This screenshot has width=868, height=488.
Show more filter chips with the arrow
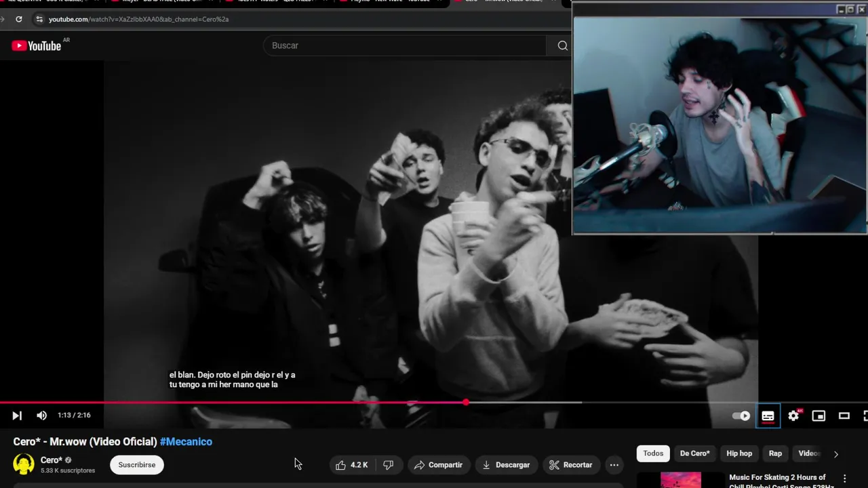tap(835, 454)
